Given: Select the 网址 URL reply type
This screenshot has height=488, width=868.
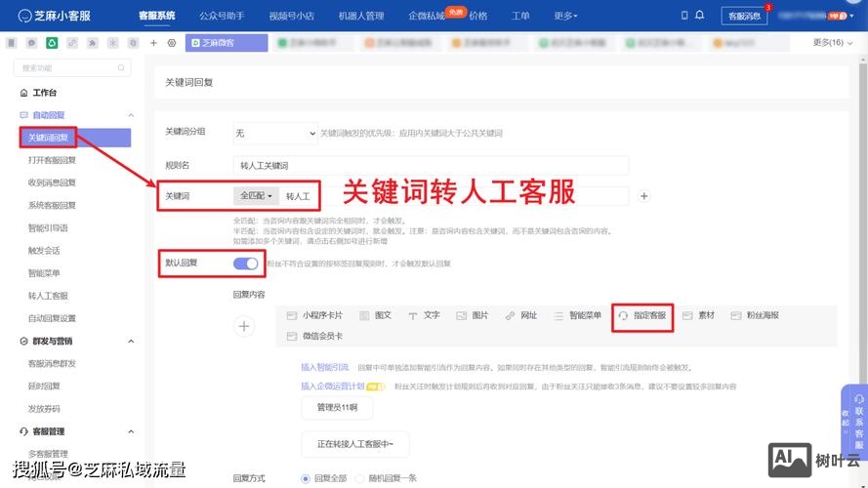Looking at the screenshot, I should [x=521, y=315].
